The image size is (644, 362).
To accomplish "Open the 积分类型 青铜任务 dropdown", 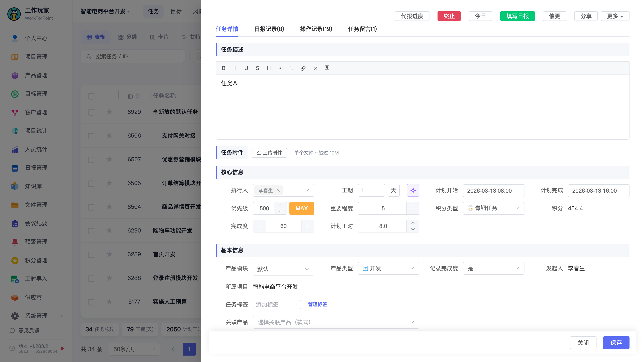I will (493, 208).
